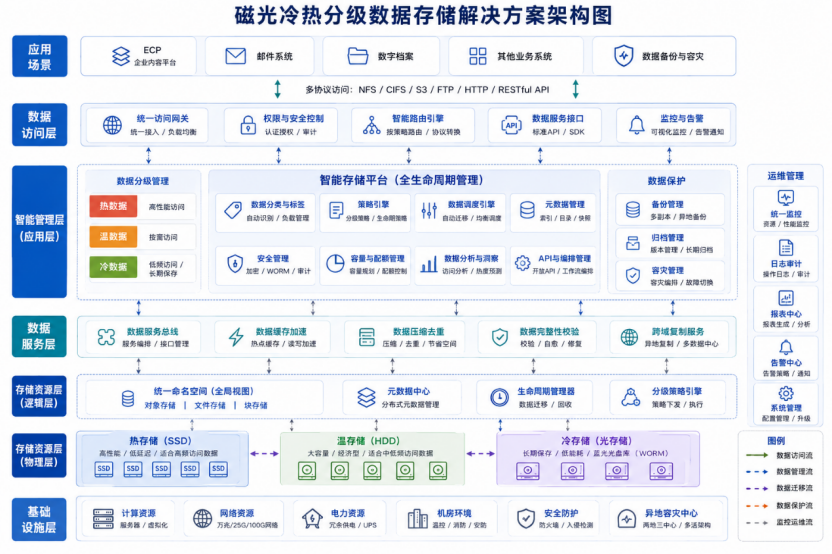The height and width of the screenshot is (554, 832).
Task: Click the globe icon of 跨域复制服务
Action: [x=629, y=337]
